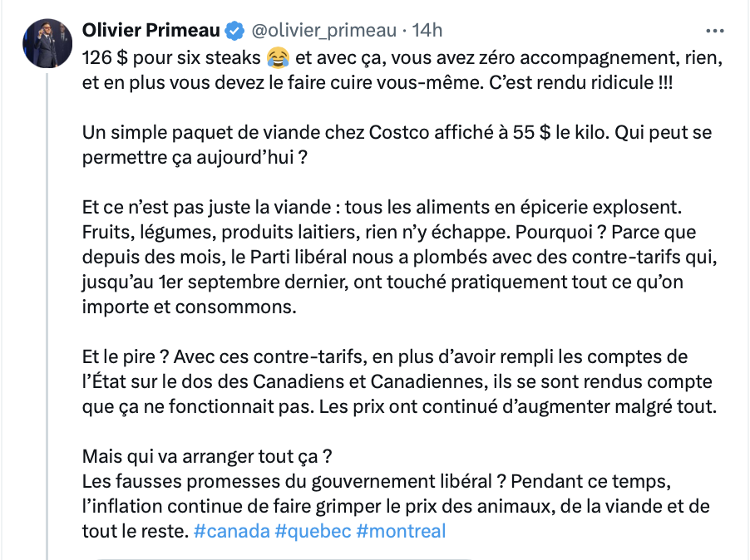Click the @olivier_primeau handle
This screenshot has height=560, width=750.
point(323,31)
